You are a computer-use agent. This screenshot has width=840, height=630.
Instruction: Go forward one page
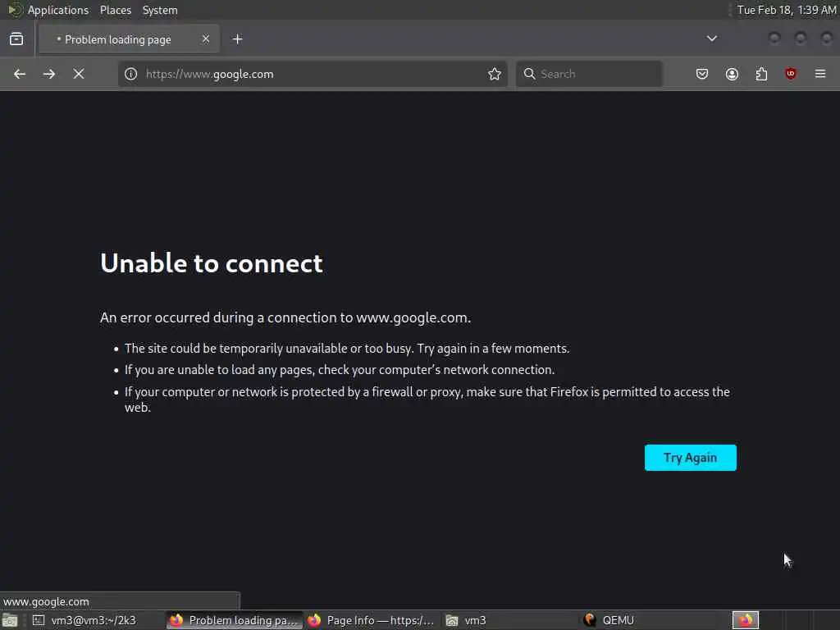[49, 74]
